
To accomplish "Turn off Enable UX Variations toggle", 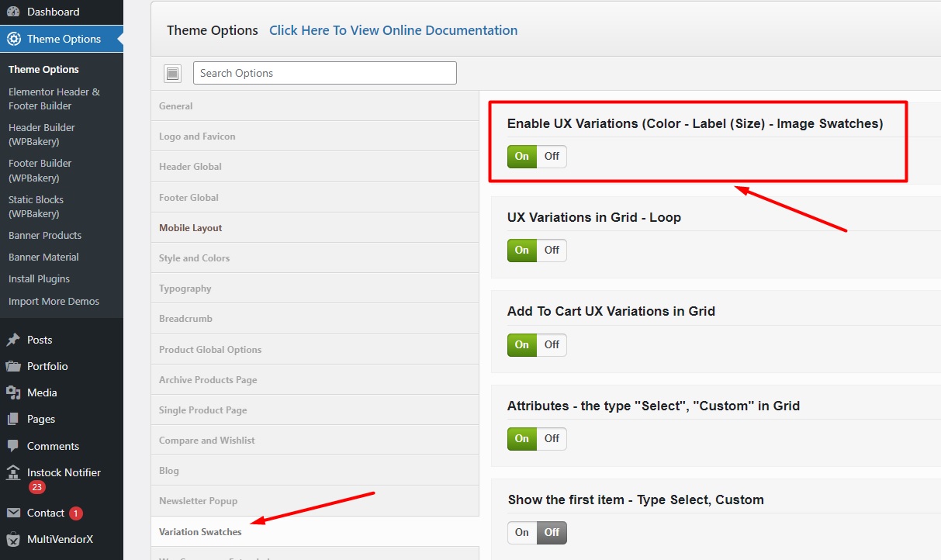I will coord(552,156).
